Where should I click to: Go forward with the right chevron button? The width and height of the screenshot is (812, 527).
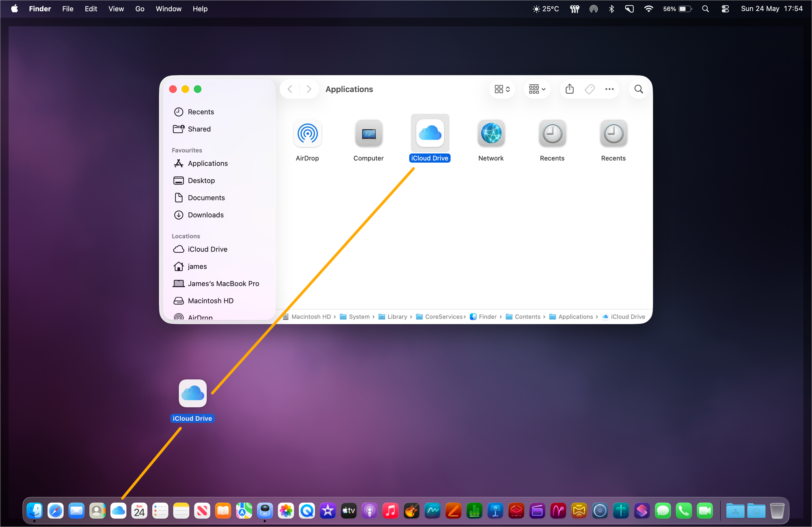(309, 89)
